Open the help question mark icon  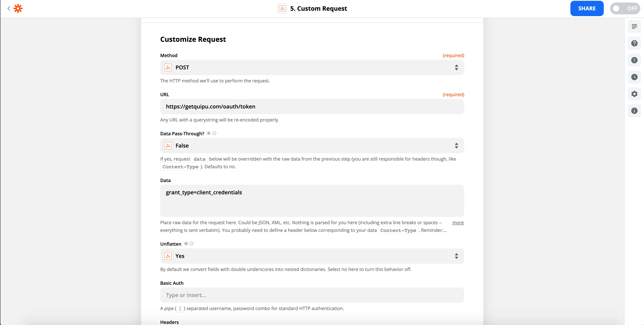pos(634,43)
